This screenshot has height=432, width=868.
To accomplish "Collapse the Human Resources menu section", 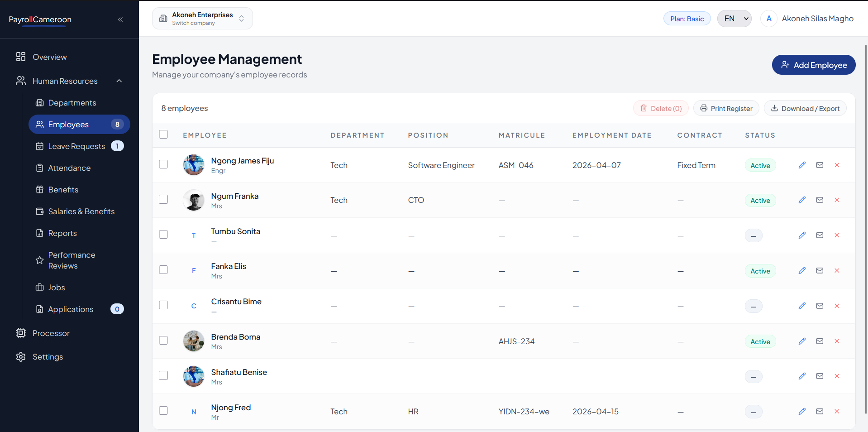I will click(x=119, y=81).
